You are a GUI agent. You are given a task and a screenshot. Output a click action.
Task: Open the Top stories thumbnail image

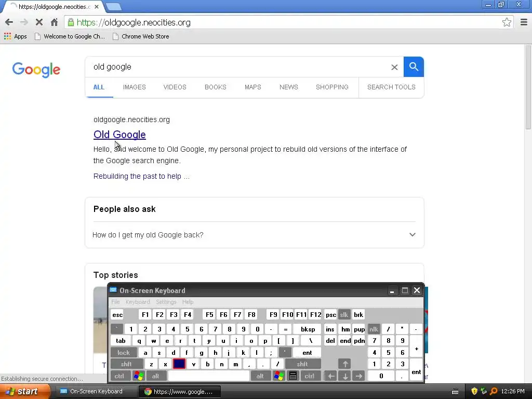pyautogui.click(x=100, y=320)
